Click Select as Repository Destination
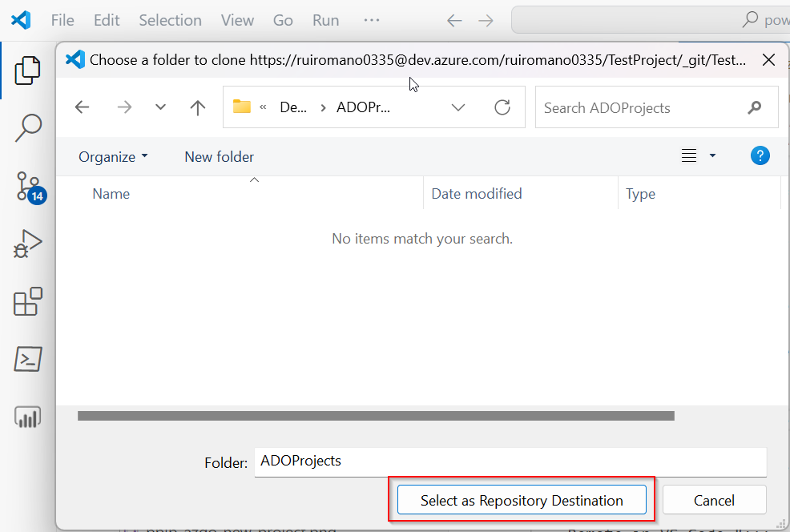The height and width of the screenshot is (532, 790). point(522,499)
